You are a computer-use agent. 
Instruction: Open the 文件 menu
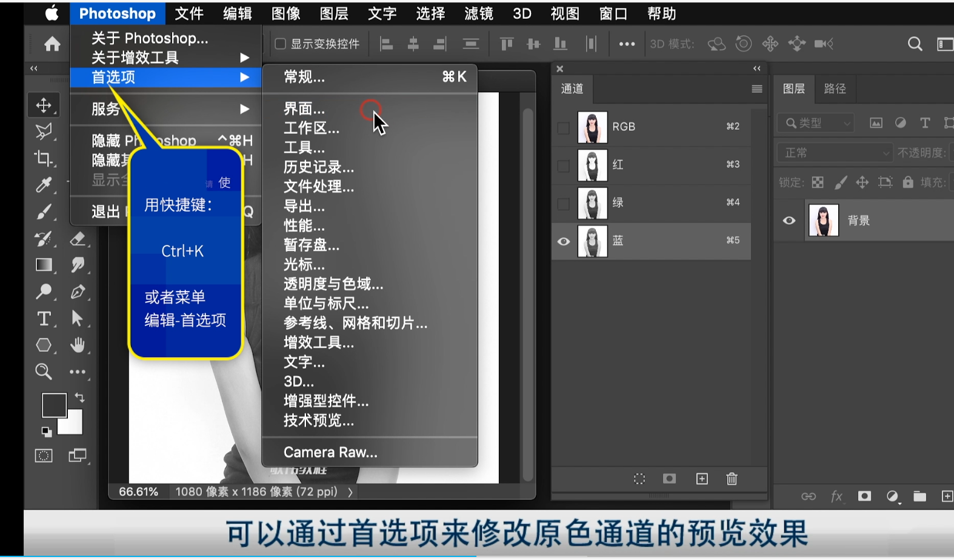(189, 13)
